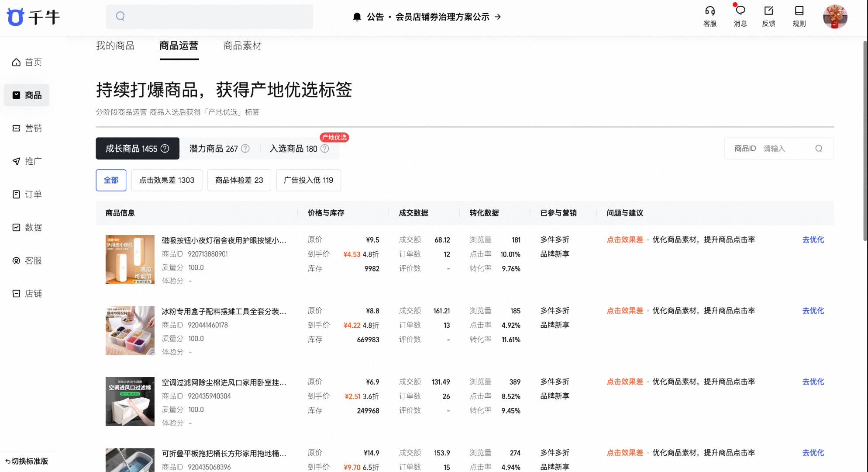Select 商品 in the sidebar

coord(27,95)
